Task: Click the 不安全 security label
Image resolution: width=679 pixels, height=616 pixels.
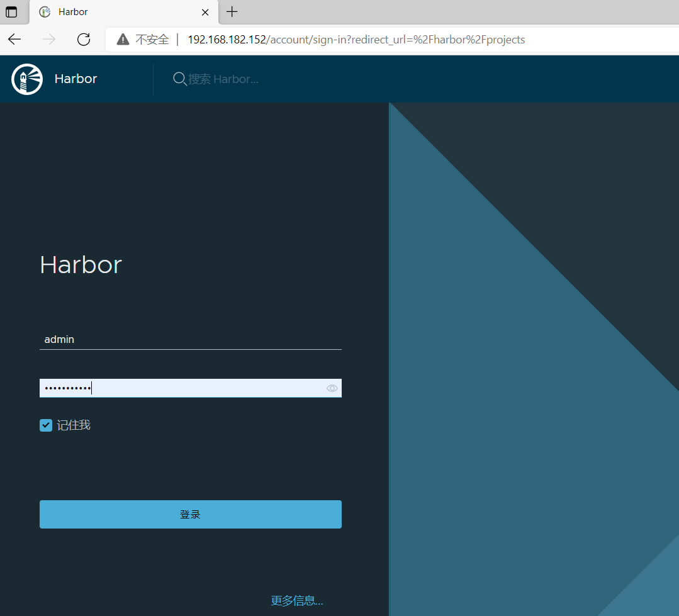Action: [x=152, y=40]
